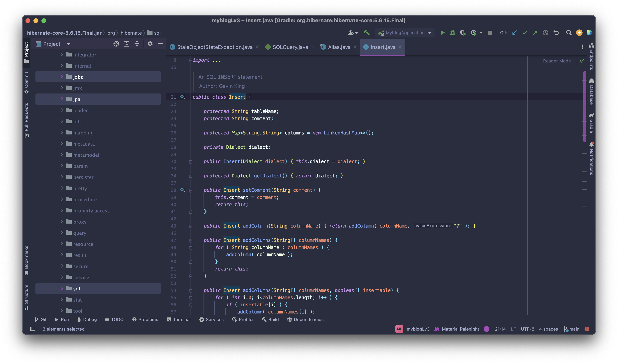Click the purple theme color indicator

pos(486,329)
